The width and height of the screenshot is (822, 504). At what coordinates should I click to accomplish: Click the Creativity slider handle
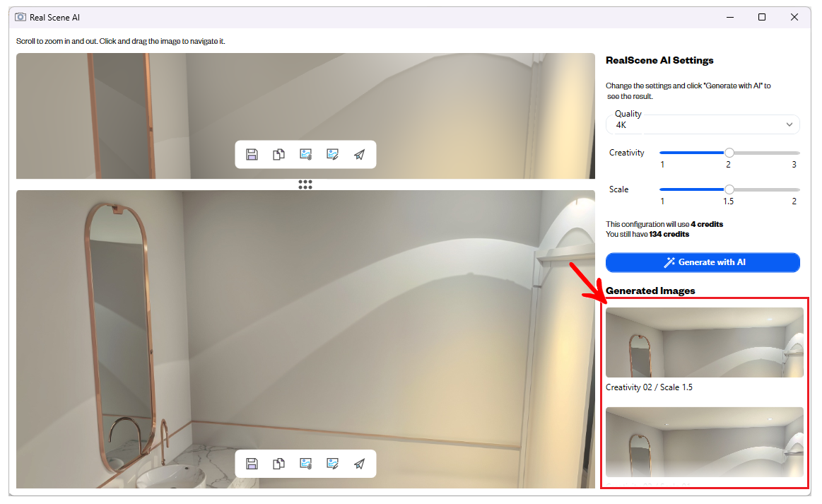(x=729, y=153)
